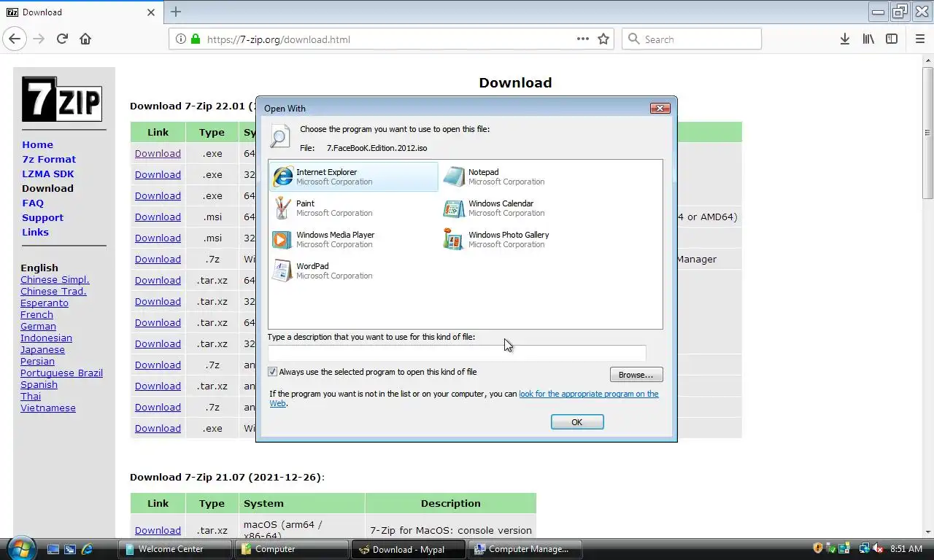Open the browser hamburger menu

(x=919, y=39)
